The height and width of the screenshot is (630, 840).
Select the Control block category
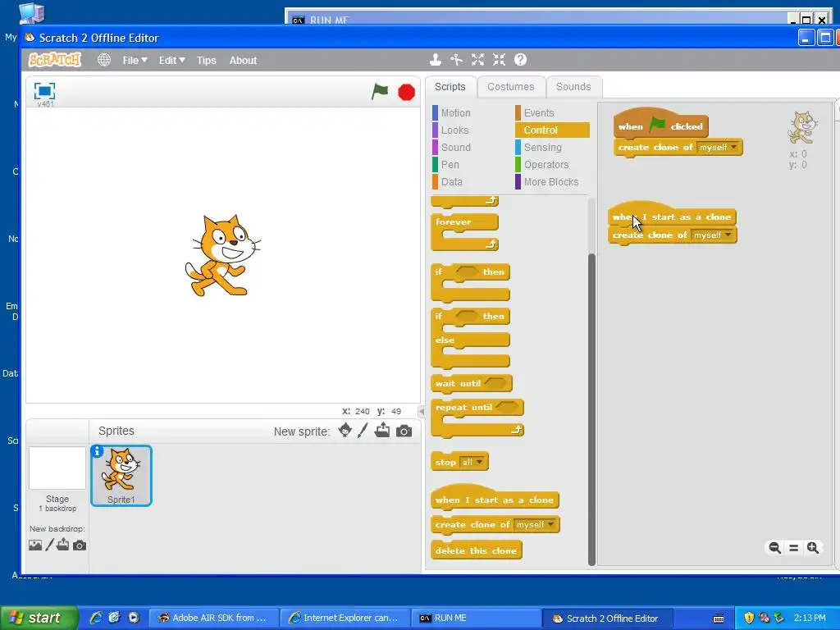pos(552,130)
